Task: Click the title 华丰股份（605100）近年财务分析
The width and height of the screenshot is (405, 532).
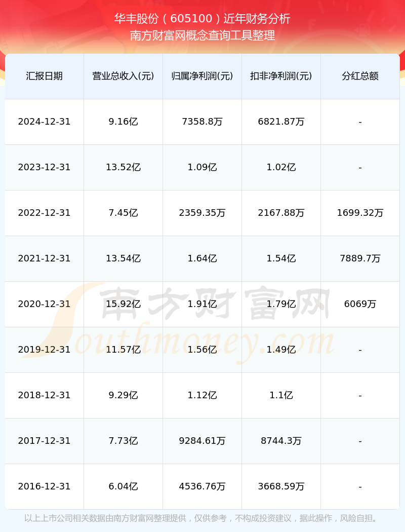Action: click(202, 19)
